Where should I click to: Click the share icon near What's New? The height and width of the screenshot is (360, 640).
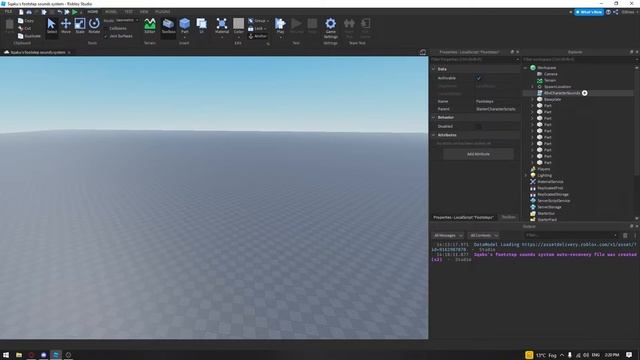(616, 12)
